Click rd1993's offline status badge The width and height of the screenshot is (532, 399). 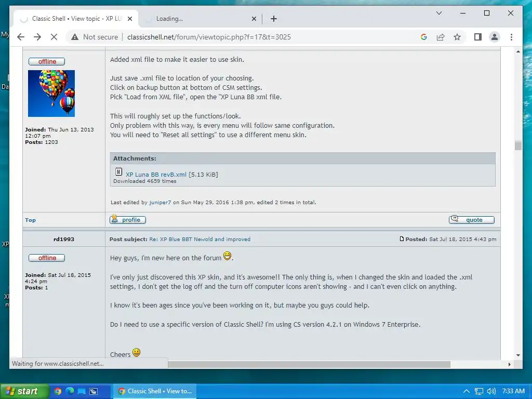coord(47,258)
